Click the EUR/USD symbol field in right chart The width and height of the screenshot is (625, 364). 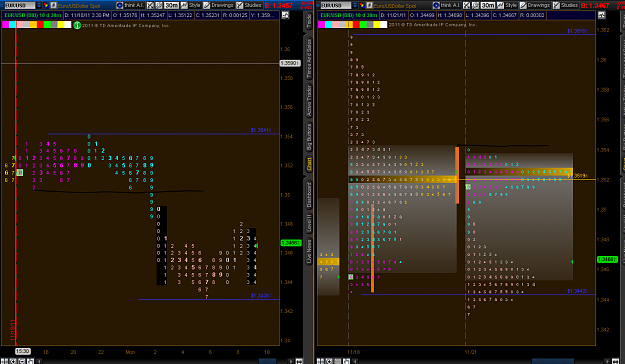coord(336,5)
